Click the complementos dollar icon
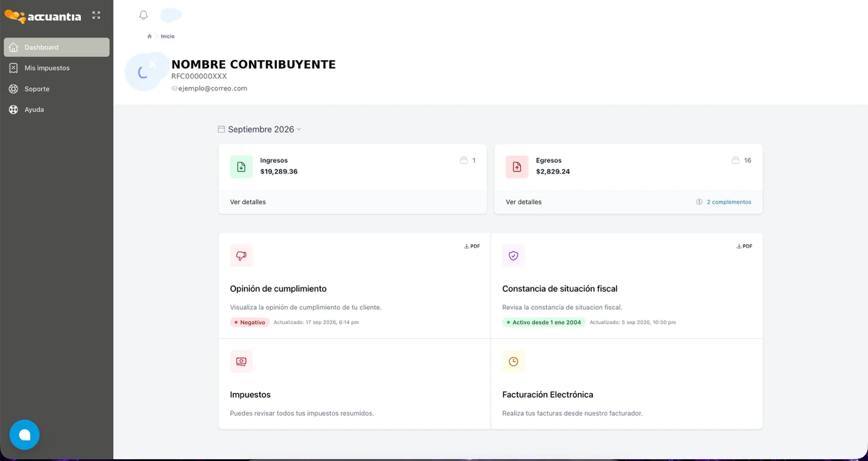868x461 pixels. click(699, 202)
